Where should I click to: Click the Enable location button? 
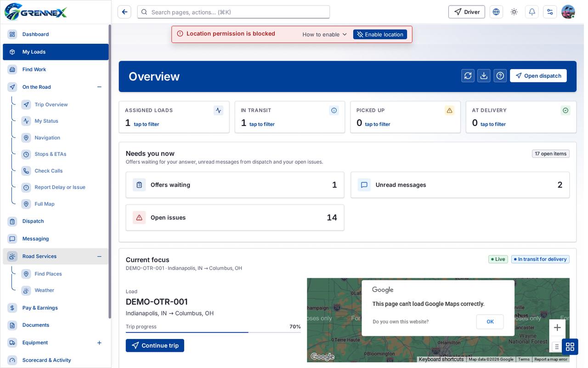[x=380, y=34]
